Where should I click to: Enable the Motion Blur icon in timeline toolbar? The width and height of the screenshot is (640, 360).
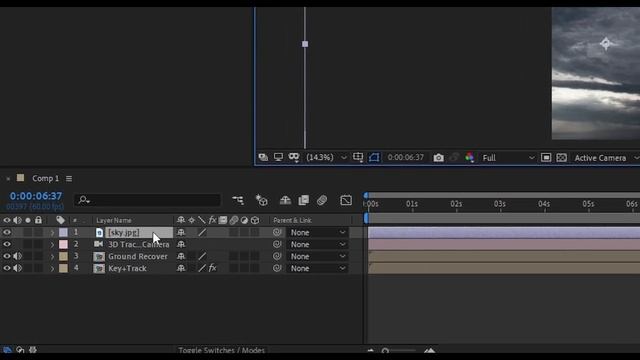point(322,200)
